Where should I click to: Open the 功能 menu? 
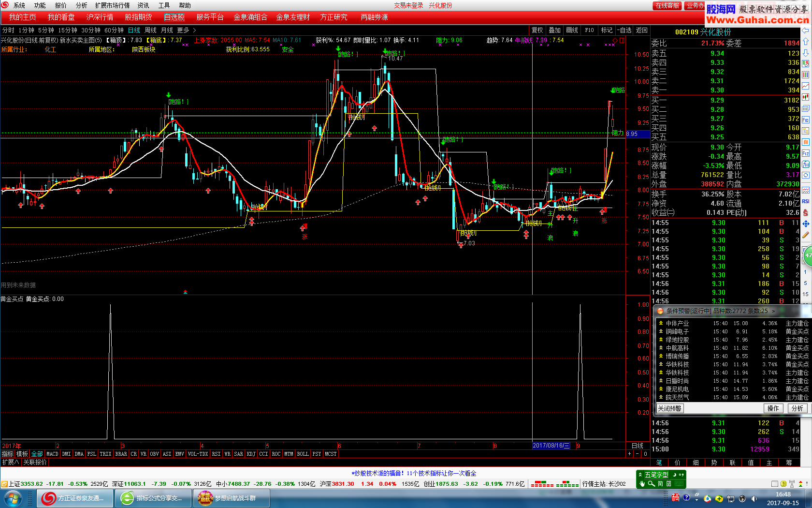40,5
